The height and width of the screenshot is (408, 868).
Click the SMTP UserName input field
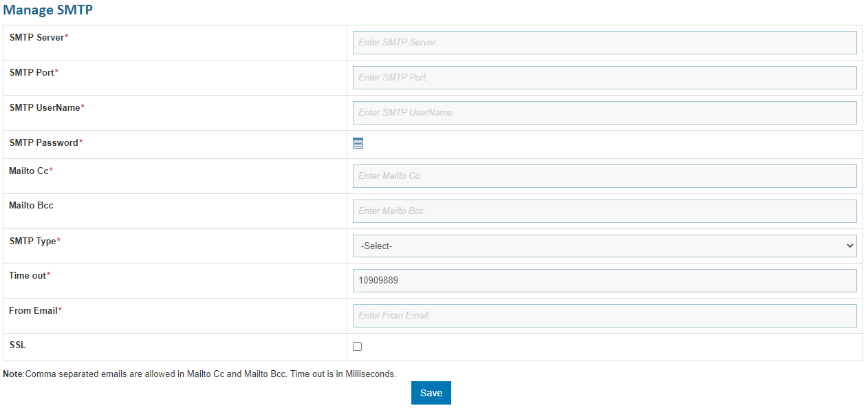click(x=604, y=112)
